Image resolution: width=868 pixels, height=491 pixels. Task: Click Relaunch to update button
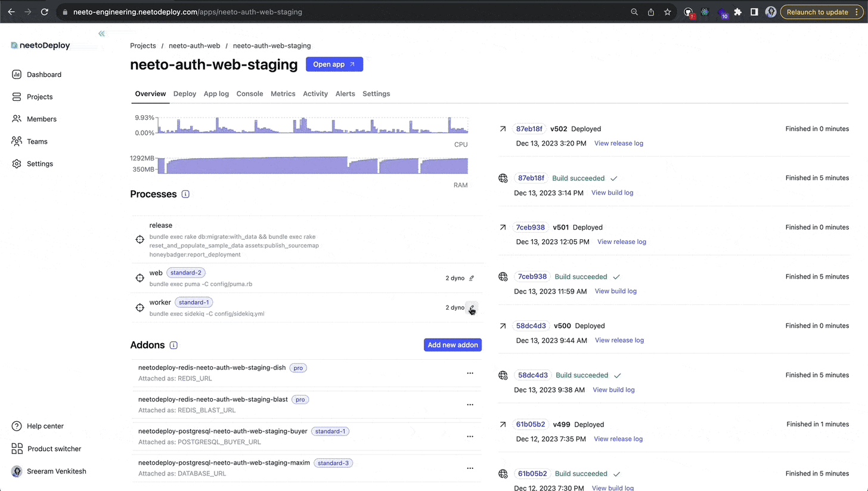tap(821, 12)
